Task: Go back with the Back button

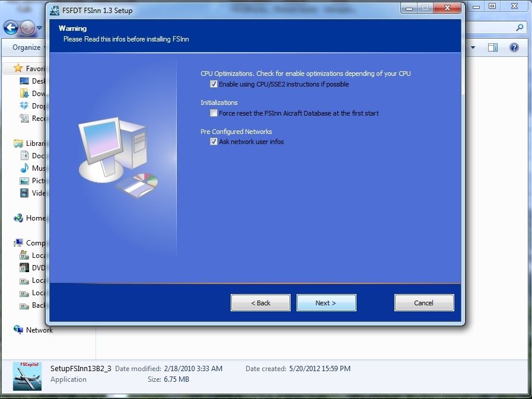Action: (260, 302)
